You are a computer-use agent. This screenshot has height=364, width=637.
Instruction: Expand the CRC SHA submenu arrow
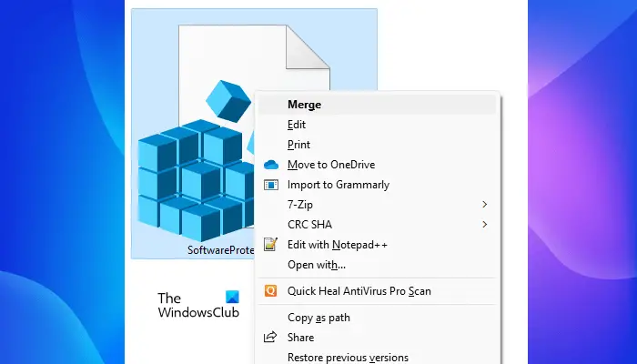(484, 224)
